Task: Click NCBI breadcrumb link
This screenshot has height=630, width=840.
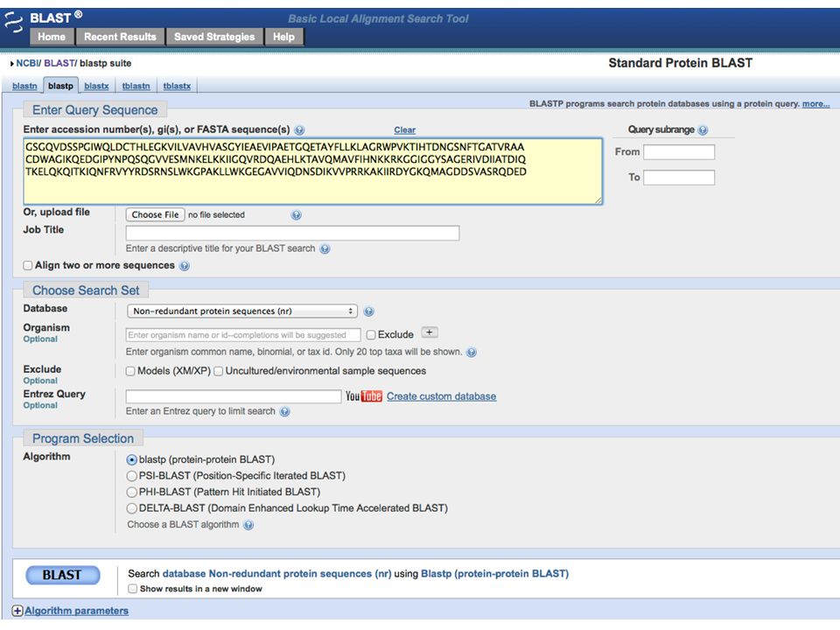Action: [x=27, y=63]
